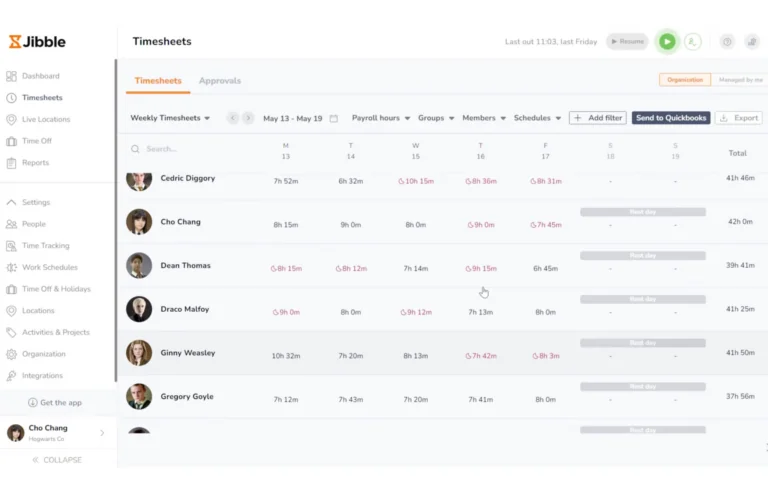Click Cho Chang's Monday 8h 15m cell
The height and width of the screenshot is (480, 768).
[286, 225]
